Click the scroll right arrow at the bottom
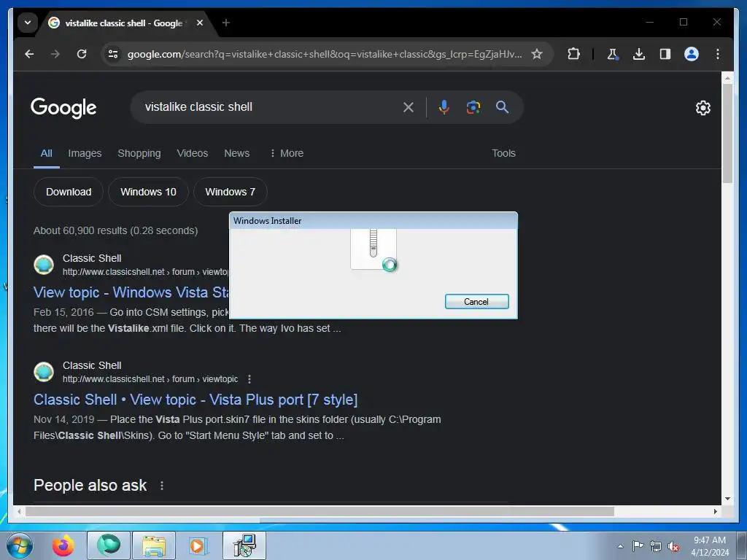Viewport: 747px width, 560px height. click(x=715, y=511)
